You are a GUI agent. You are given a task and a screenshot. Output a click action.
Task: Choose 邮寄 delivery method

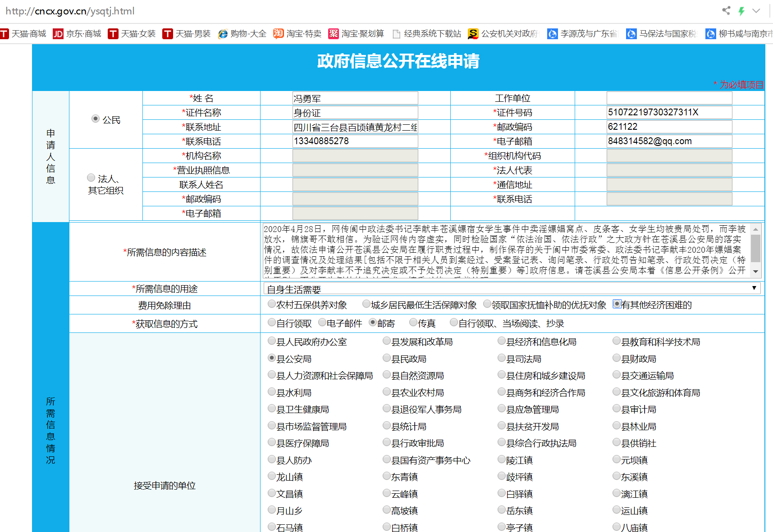tap(373, 322)
